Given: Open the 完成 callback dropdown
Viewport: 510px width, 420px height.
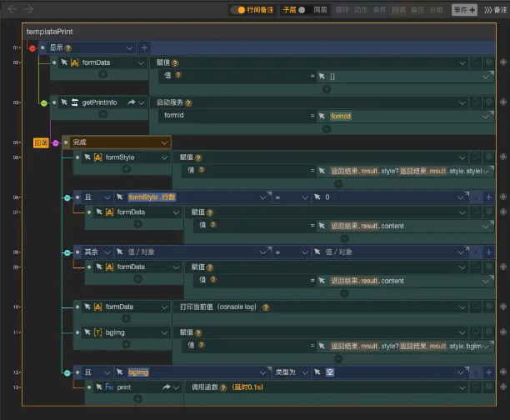Looking at the screenshot, I should [x=164, y=142].
